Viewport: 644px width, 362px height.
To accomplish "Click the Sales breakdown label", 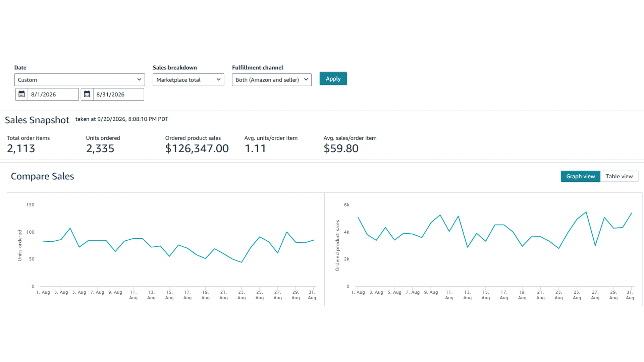I will point(175,68).
